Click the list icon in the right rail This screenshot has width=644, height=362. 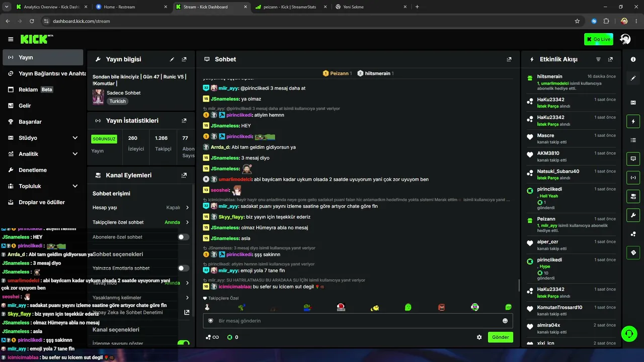tap(633, 140)
